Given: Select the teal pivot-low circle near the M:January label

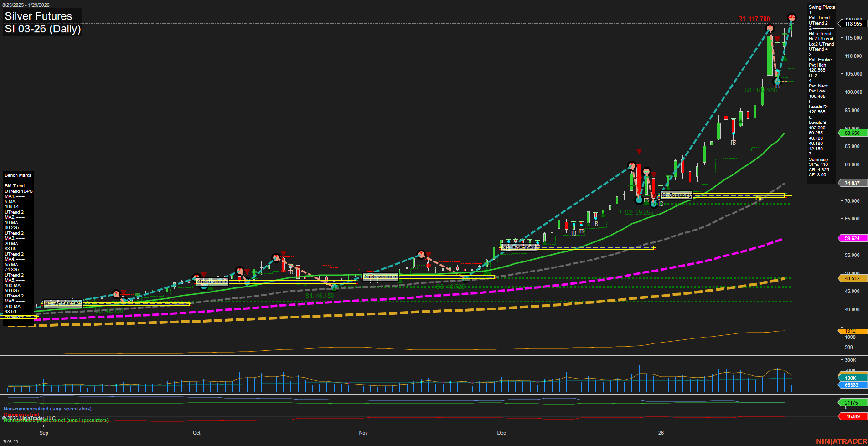Looking at the screenshot, I should point(654,204).
